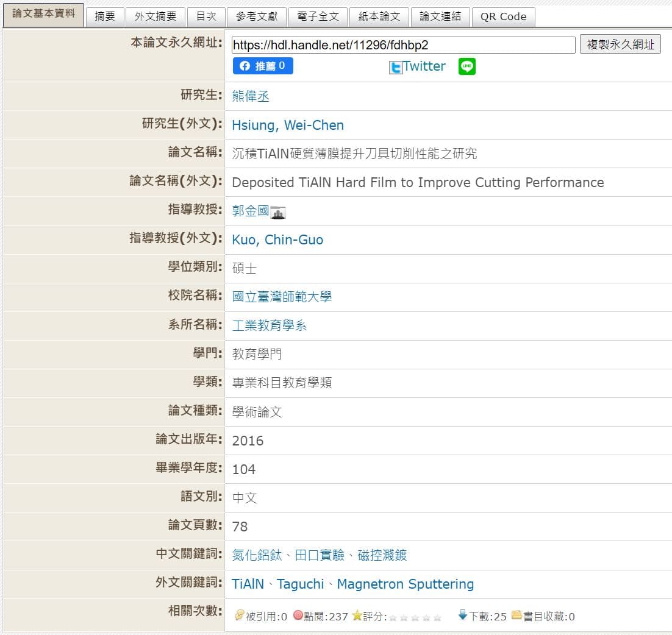Open the 參考文獻 tab
This screenshot has height=635, width=672.
[257, 16]
